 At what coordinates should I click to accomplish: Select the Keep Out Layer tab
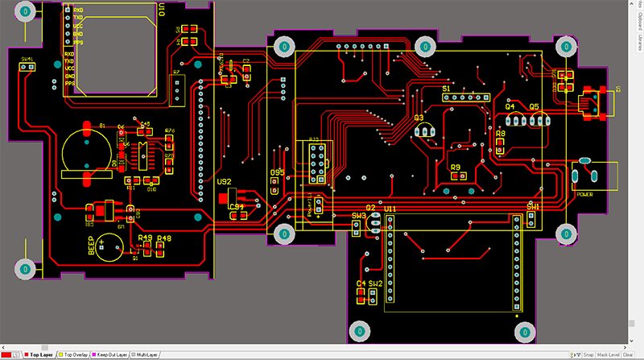click(x=109, y=354)
